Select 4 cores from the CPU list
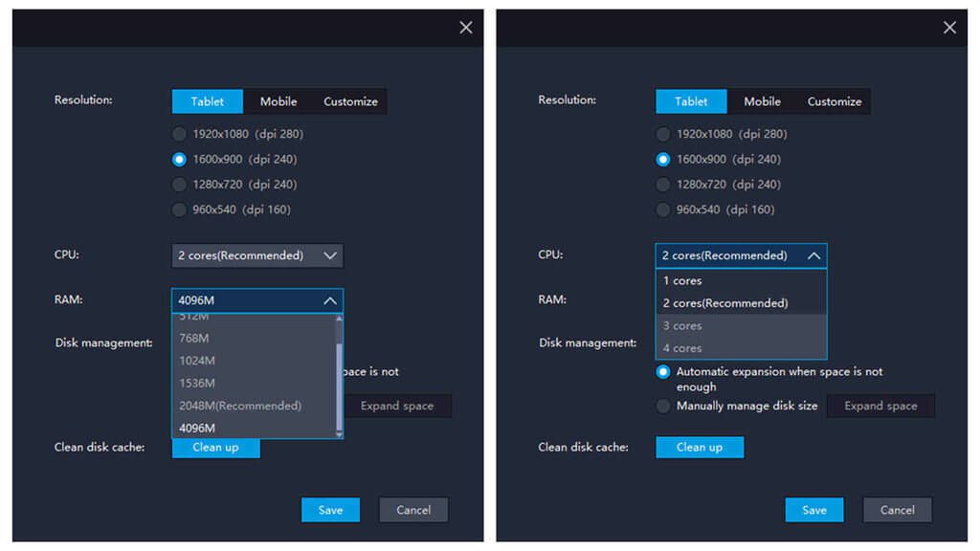Image resolution: width=980 pixels, height=551 pixels. click(682, 348)
